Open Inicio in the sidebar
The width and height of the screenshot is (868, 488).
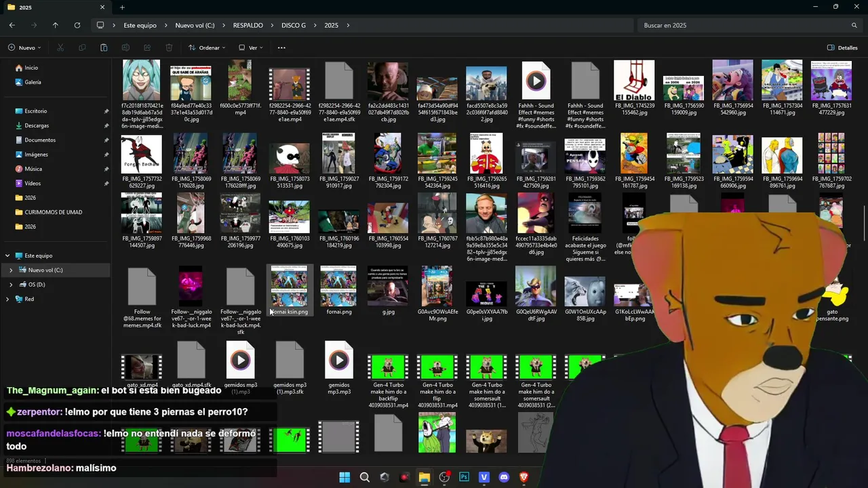pyautogui.click(x=31, y=68)
